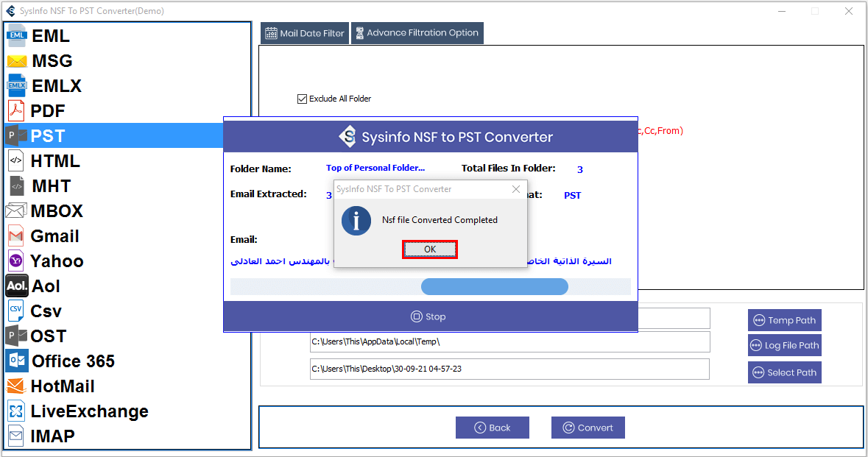Select the Gmail label in list
This screenshot has width=868, height=457.
click(x=54, y=236)
